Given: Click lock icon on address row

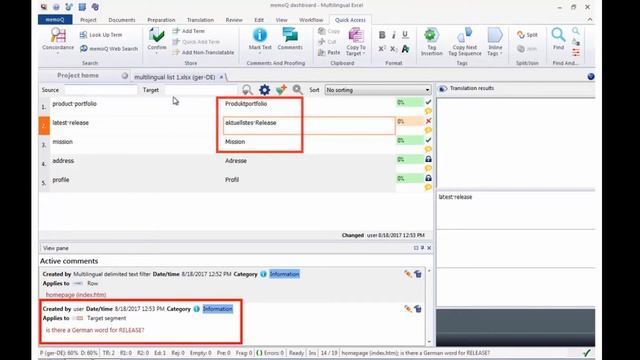Looking at the screenshot, I should click(x=428, y=159).
